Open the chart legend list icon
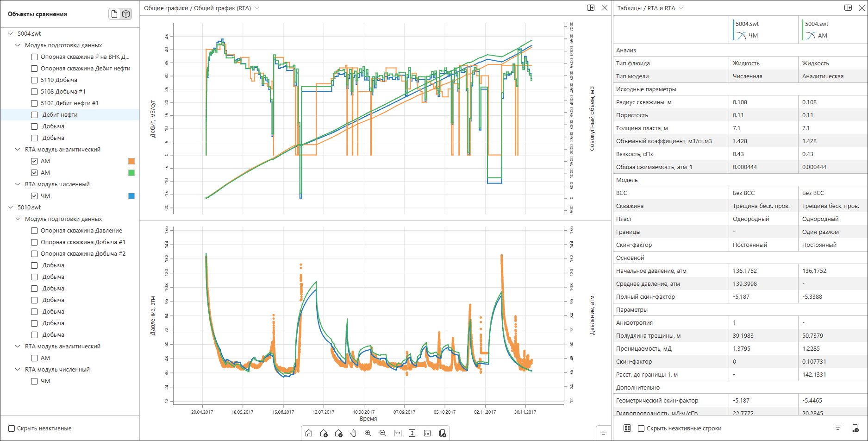Viewport: 868px width, 441px height. point(427,433)
